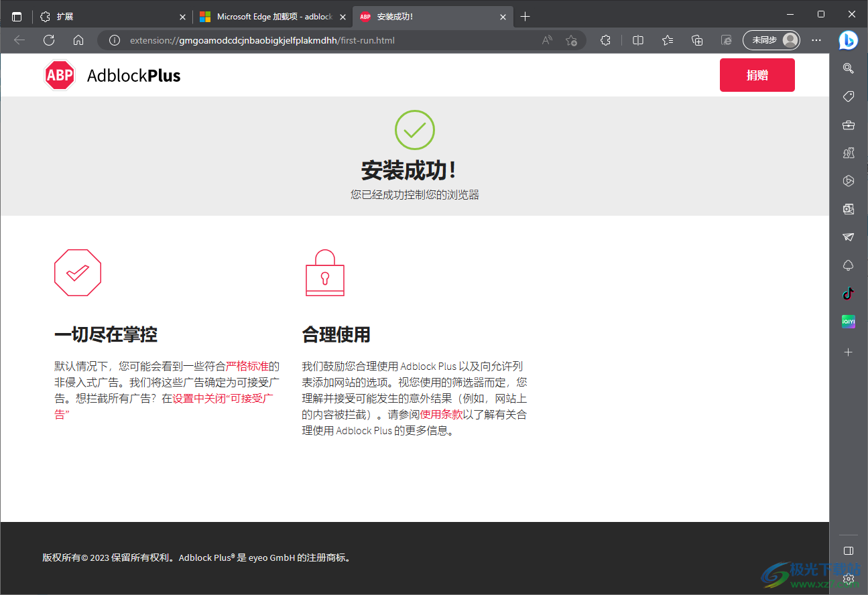
Task: Open the iQIYI sidebar icon
Action: tap(849, 322)
